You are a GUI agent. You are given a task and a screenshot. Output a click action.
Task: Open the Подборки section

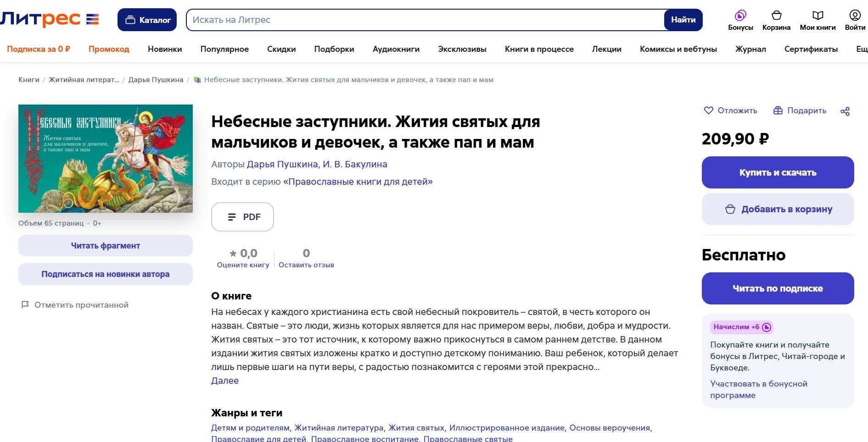(334, 49)
